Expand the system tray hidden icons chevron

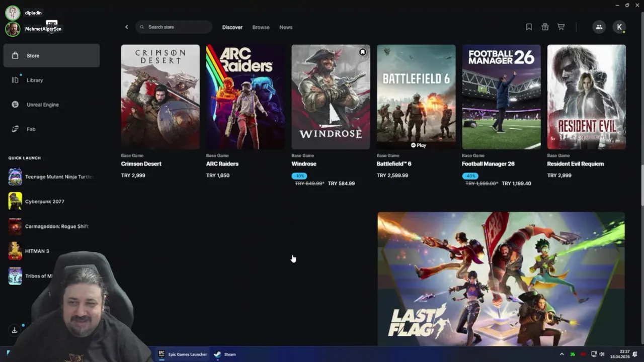point(562,354)
